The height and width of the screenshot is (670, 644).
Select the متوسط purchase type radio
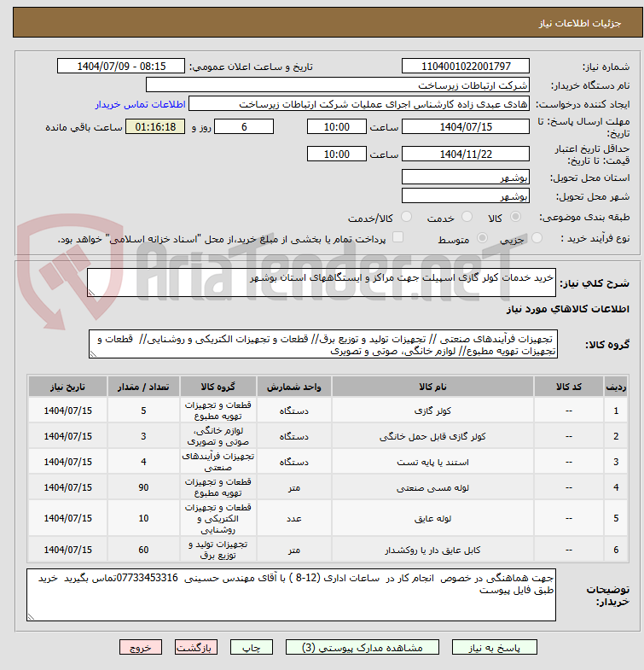click(x=482, y=237)
